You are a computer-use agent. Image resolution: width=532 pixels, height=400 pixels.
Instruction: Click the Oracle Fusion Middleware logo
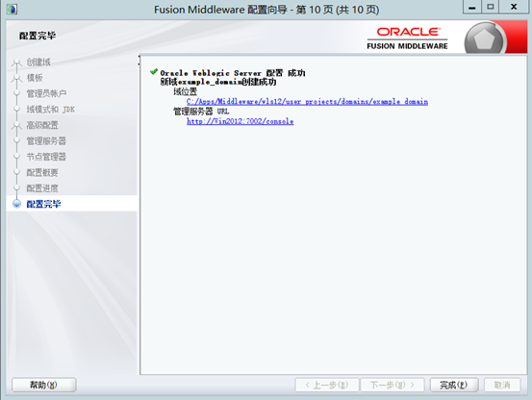(407, 38)
